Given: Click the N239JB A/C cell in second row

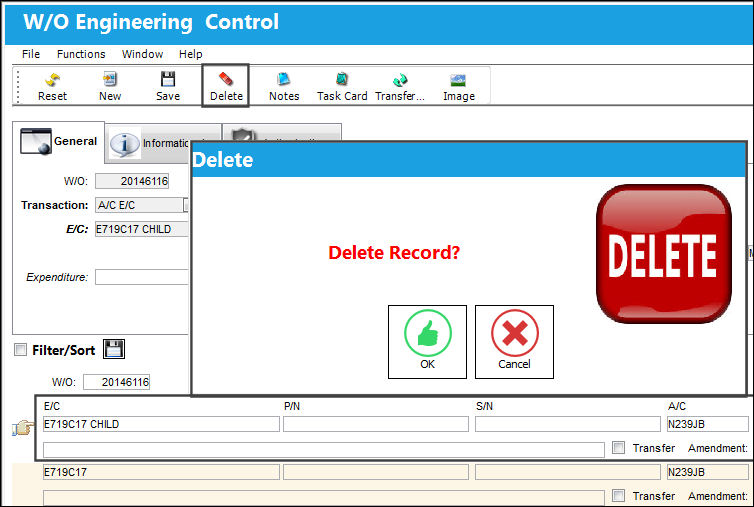Looking at the screenshot, I should click(x=707, y=472).
